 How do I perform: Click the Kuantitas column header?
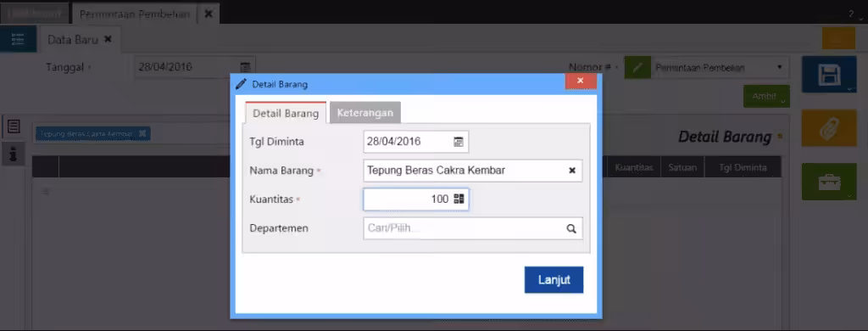pos(634,167)
